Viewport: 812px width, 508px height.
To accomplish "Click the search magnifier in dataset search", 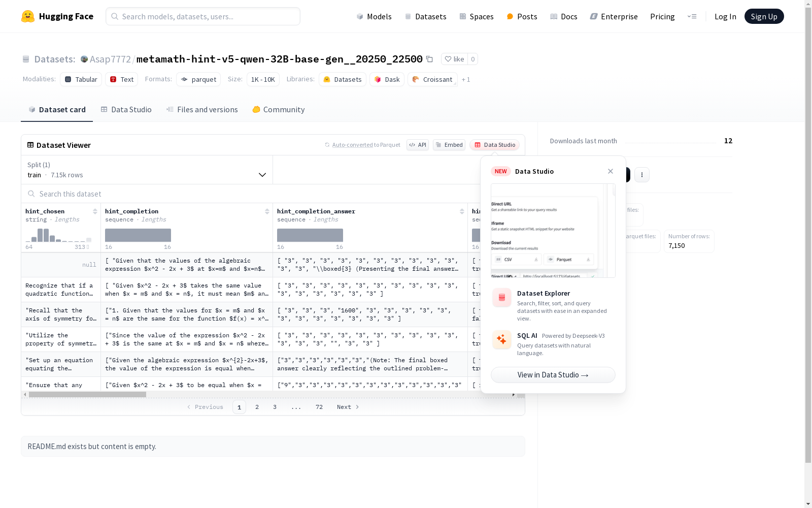I will 31,194.
